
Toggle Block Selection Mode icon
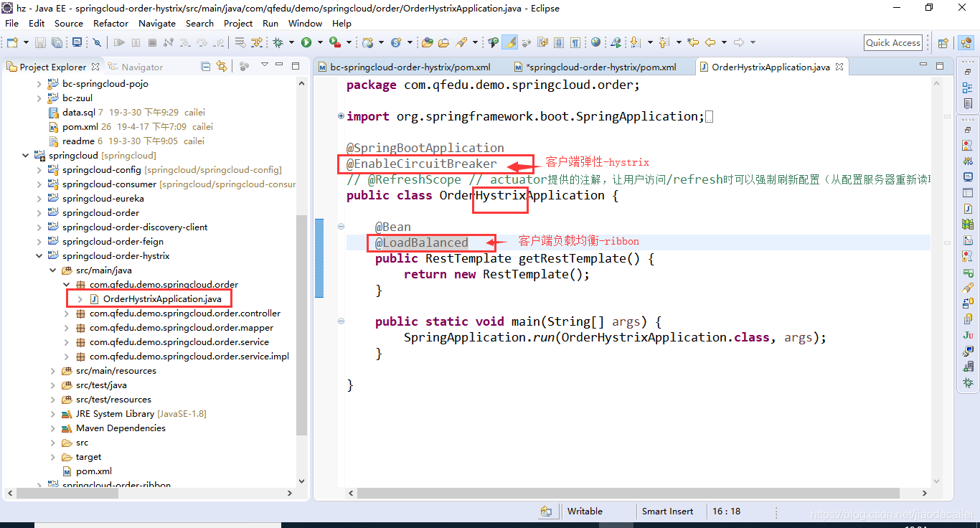tap(559, 42)
